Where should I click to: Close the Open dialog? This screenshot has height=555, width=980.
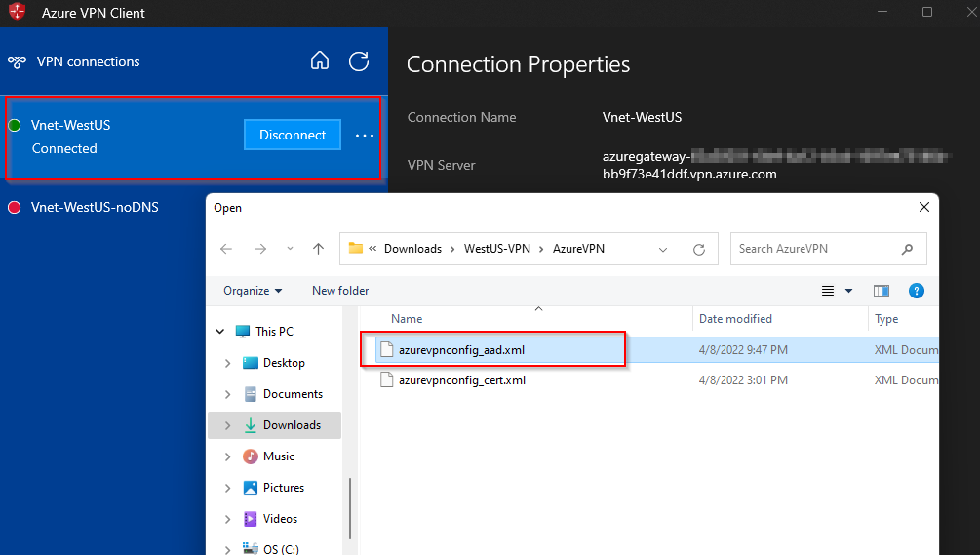coord(924,207)
